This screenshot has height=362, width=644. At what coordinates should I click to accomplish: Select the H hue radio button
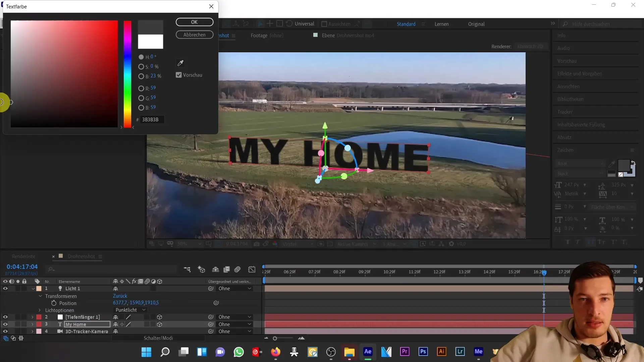pyautogui.click(x=141, y=57)
